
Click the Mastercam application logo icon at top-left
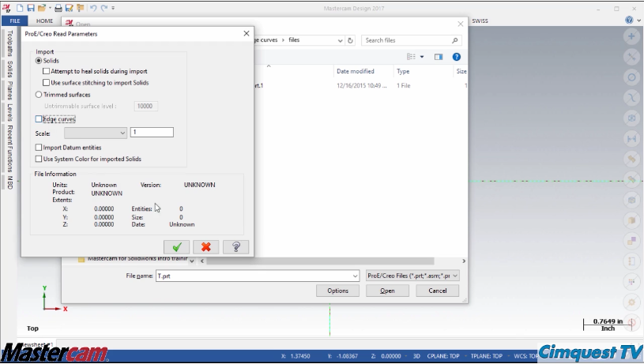click(6, 8)
